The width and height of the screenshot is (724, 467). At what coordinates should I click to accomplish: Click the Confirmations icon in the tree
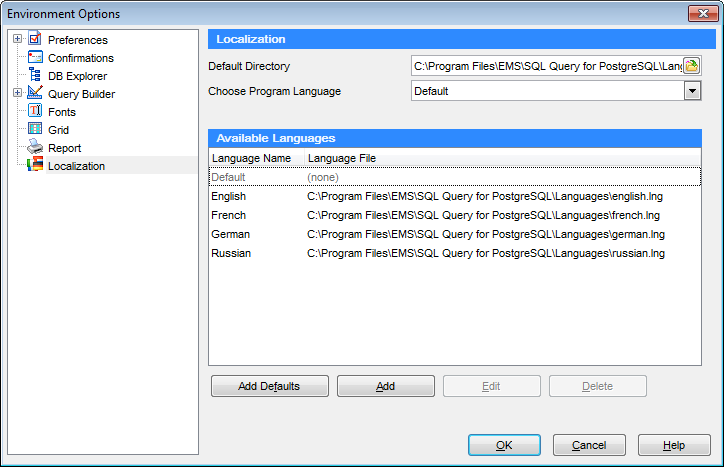click(35, 58)
